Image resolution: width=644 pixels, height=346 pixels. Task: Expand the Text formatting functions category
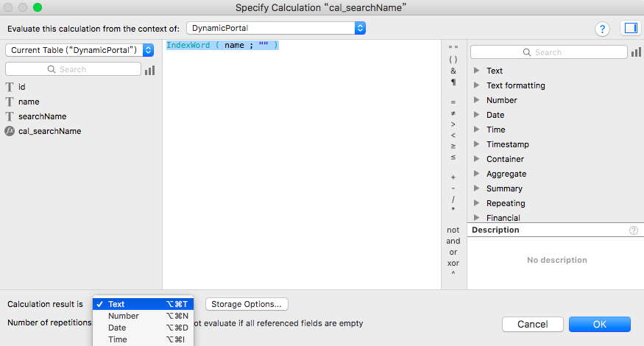(x=476, y=85)
